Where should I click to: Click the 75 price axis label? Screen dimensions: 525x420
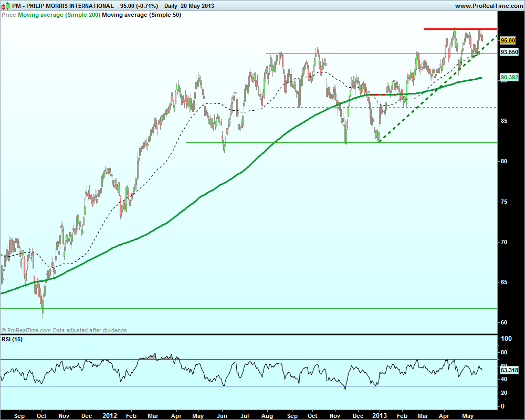[504, 202]
